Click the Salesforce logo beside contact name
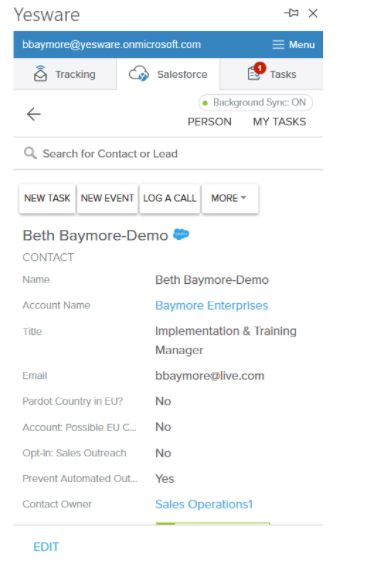This screenshot has height=577, width=378. click(181, 234)
